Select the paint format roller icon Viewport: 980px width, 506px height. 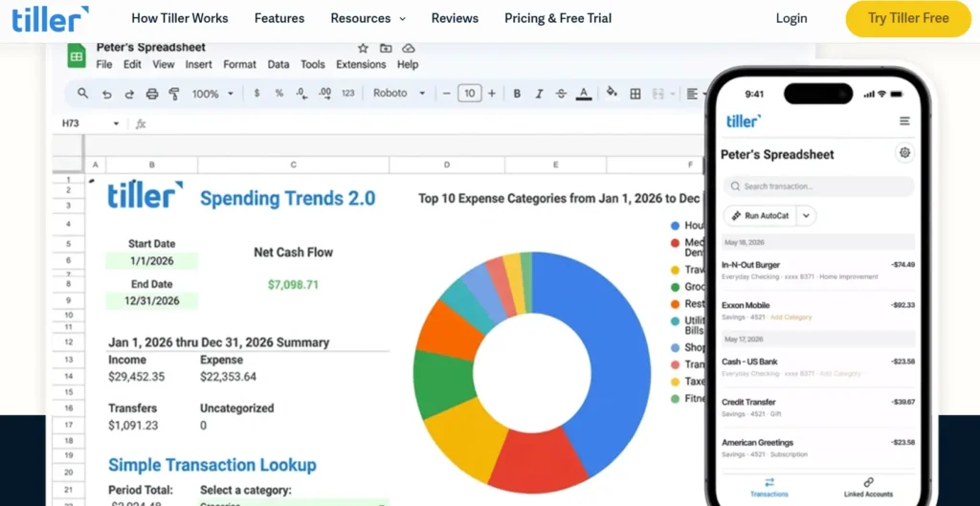pos(174,94)
